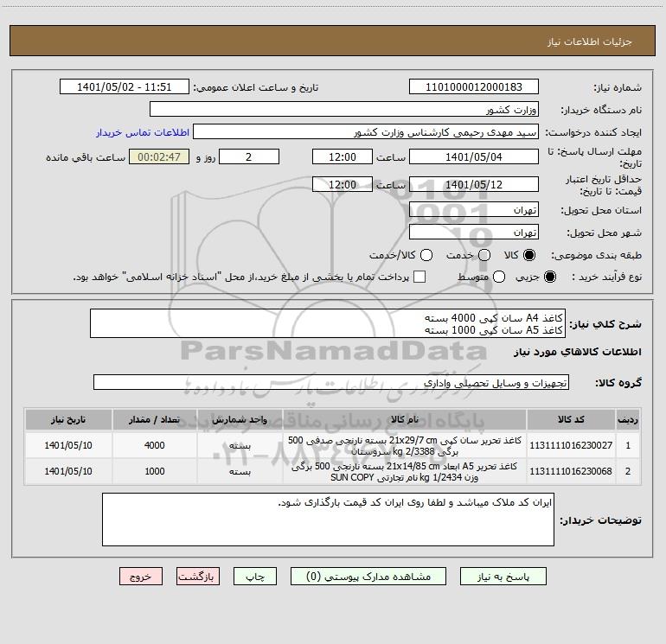
Task: Click the خروج exit button
Action: pos(141,577)
